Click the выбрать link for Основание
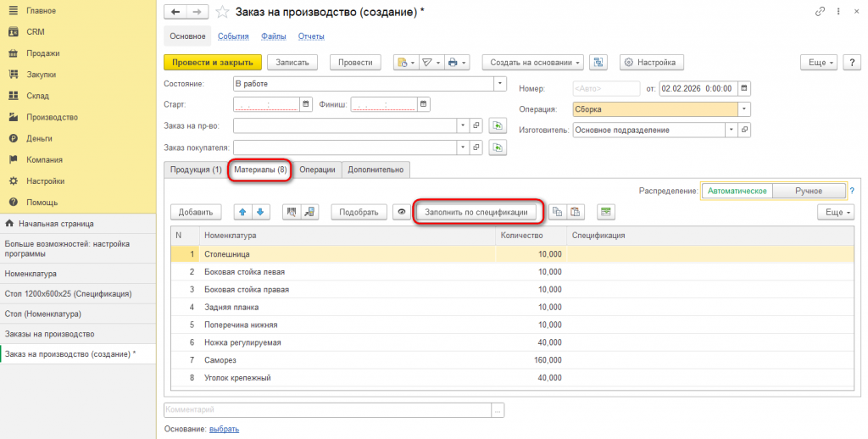 224,429
